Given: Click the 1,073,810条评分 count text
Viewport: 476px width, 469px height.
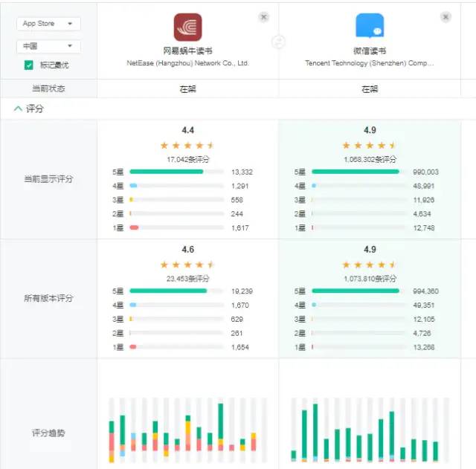Looking at the screenshot, I should [x=370, y=279].
